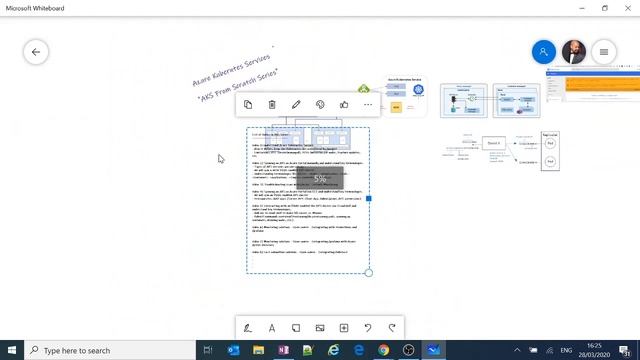Like the selected item with thumbs up

pyautogui.click(x=344, y=104)
